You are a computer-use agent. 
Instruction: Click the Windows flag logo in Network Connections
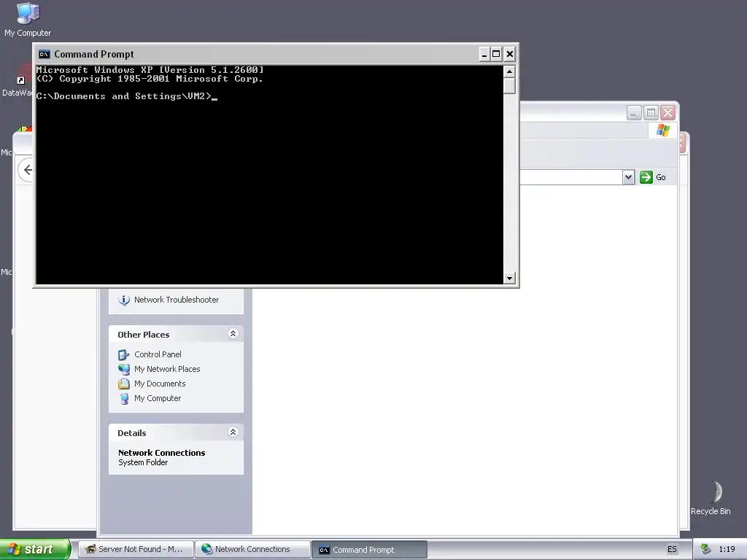click(662, 130)
